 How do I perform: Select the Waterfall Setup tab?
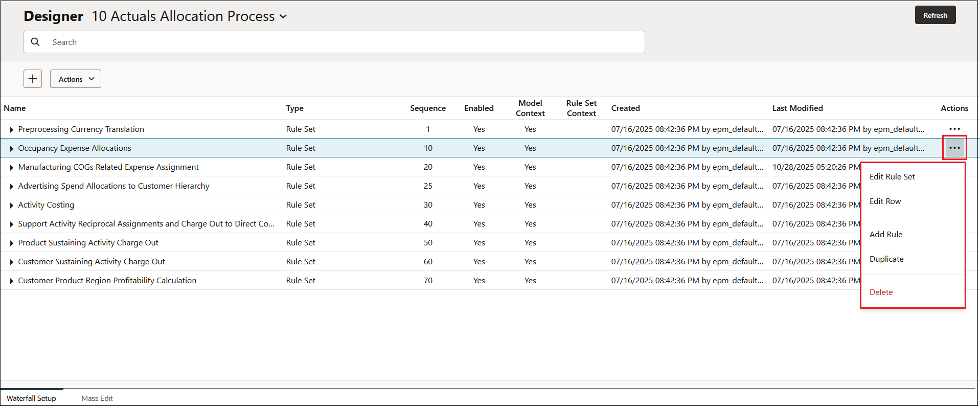tap(31, 398)
